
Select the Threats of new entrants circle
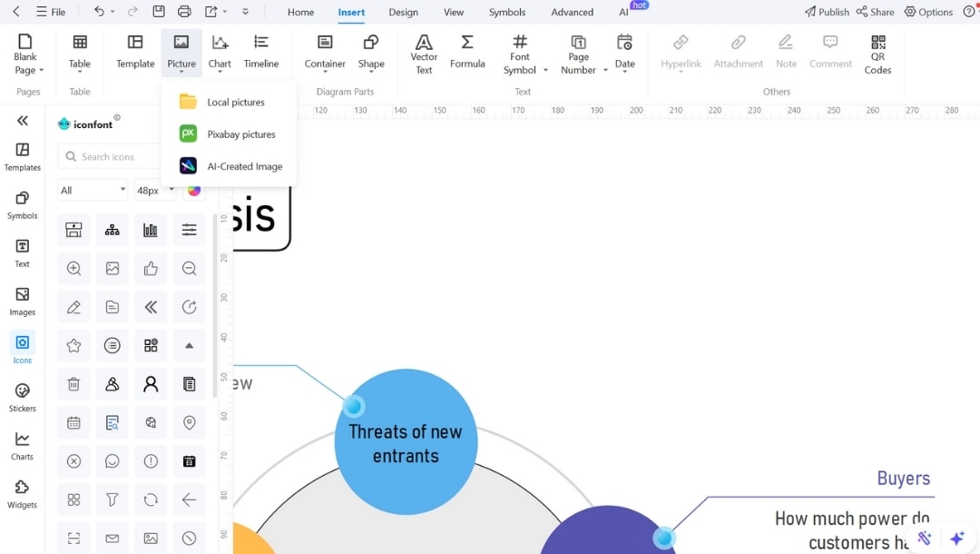[406, 442]
